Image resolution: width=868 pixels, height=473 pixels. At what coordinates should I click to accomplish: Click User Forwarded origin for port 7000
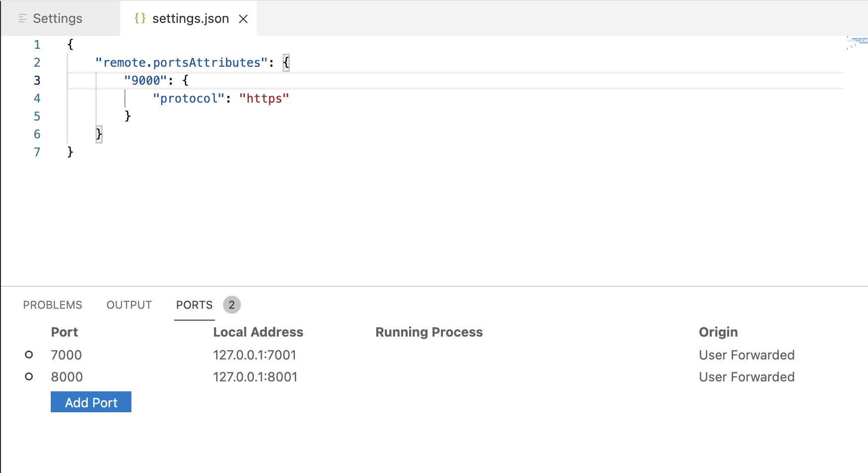pos(747,355)
